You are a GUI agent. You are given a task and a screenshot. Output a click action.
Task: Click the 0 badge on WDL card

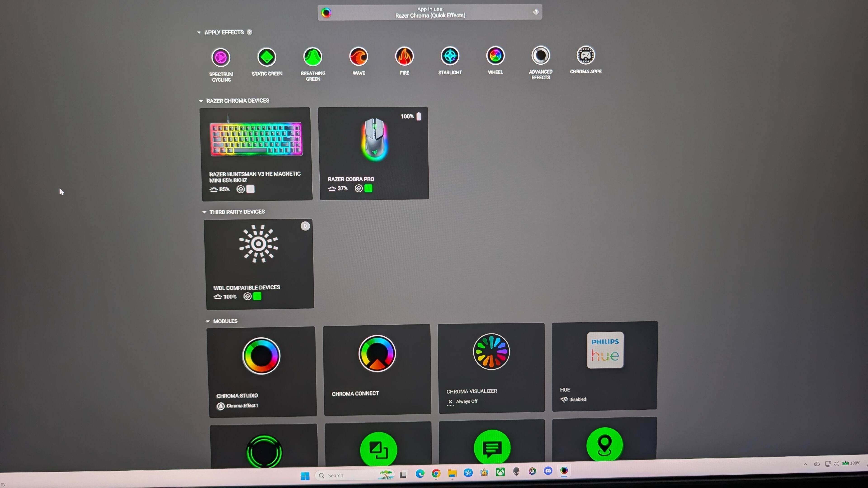point(305,226)
